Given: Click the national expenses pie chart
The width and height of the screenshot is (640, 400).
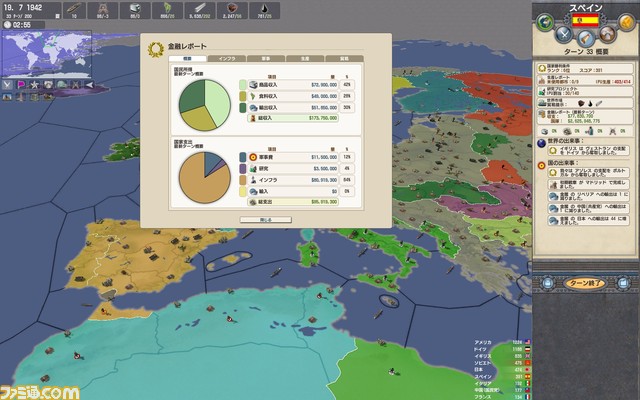Looking at the screenshot, I should (x=204, y=178).
